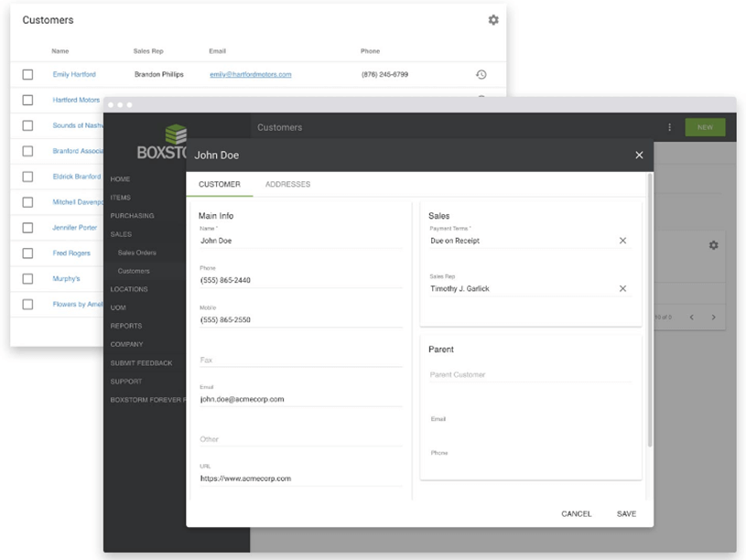This screenshot has width=746, height=560.
Task: Clear the Sales Rep Timothy J. Garlick with the X
Action: coord(622,288)
